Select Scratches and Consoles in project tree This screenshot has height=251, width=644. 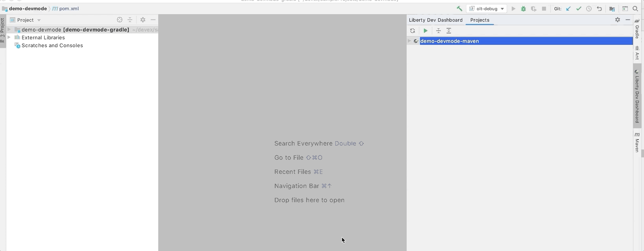(x=52, y=45)
